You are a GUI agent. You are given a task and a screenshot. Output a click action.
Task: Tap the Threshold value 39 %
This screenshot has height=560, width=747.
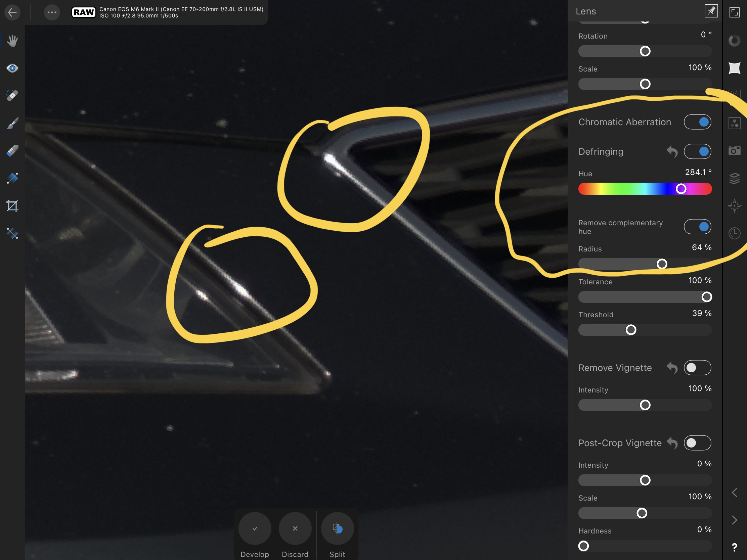(702, 313)
